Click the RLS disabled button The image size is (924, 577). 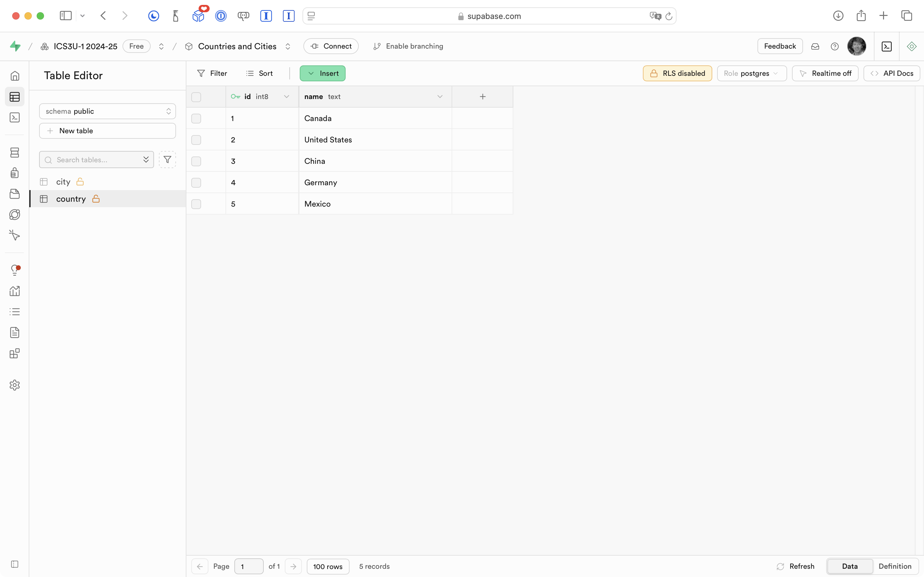(x=677, y=74)
